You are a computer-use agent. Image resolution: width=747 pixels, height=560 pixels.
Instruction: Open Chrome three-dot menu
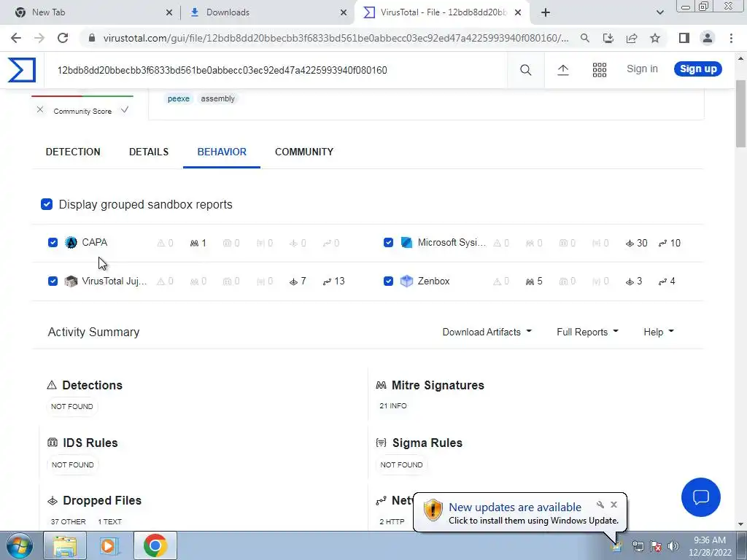pyautogui.click(x=731, y=38)
